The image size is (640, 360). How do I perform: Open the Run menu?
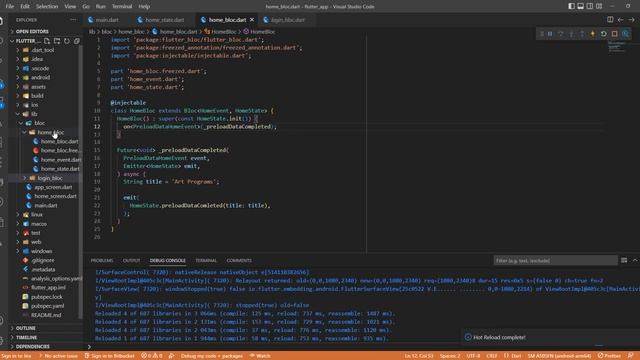point(100,6)
